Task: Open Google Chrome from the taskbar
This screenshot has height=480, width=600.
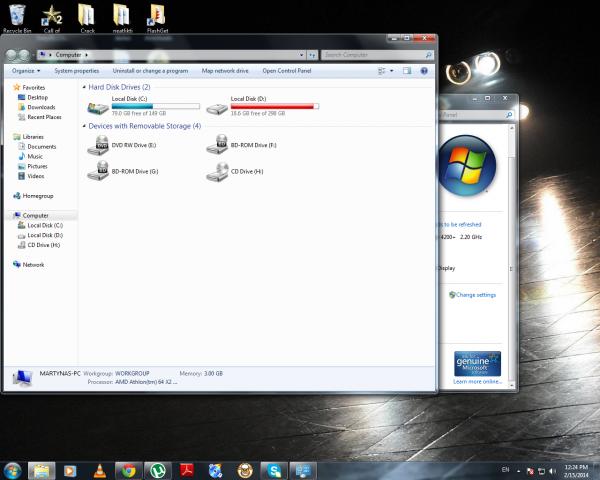Action: [x=127, y=470]
